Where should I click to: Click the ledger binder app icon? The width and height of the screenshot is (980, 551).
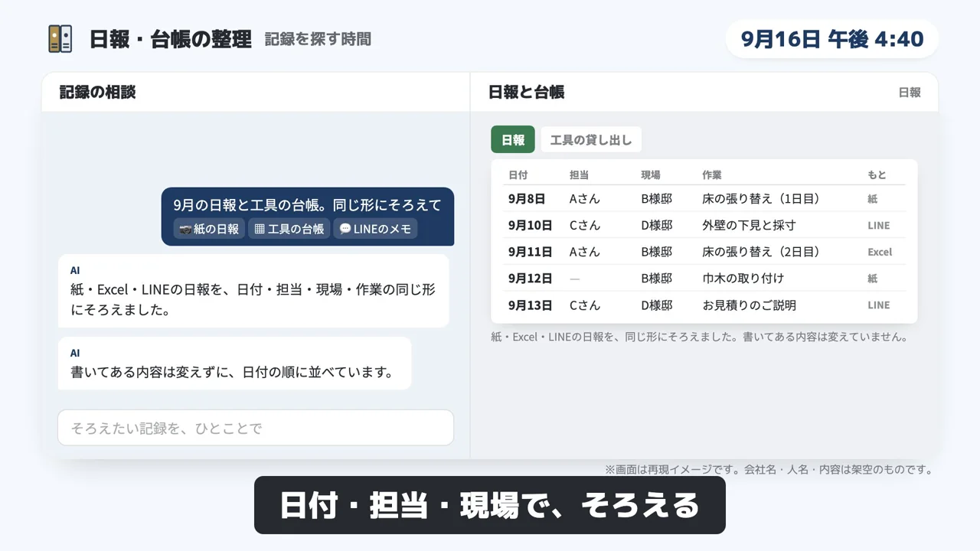tap(60, 39)
